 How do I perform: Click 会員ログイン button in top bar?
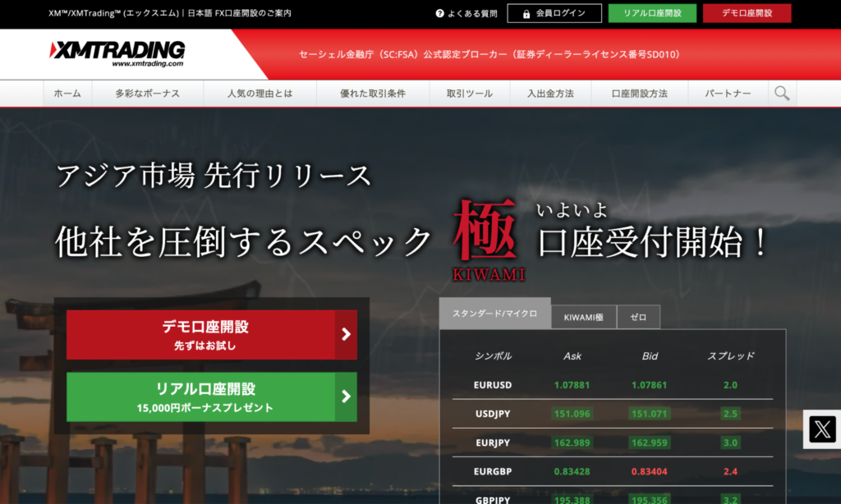pyautogui.click(x=554, y=13)
